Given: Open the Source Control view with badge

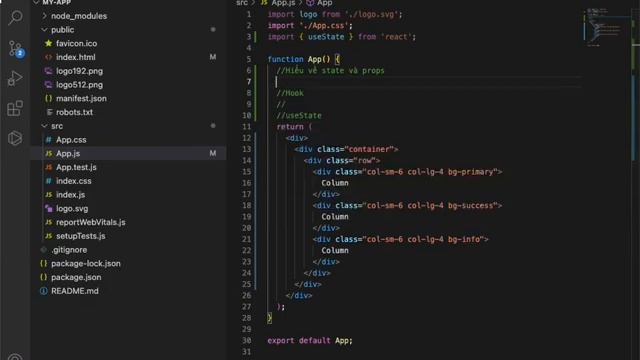Looking at the screenshot, I should pos(16,48).
